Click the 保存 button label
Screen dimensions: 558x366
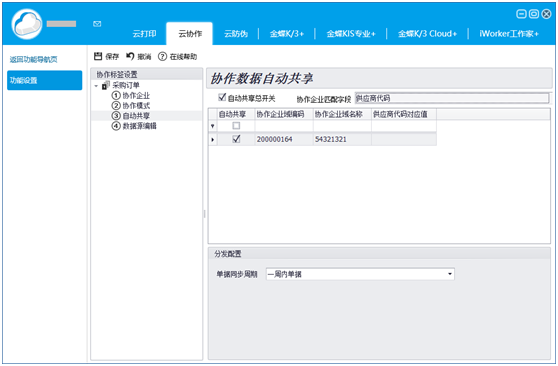click(x=112, y=57)
